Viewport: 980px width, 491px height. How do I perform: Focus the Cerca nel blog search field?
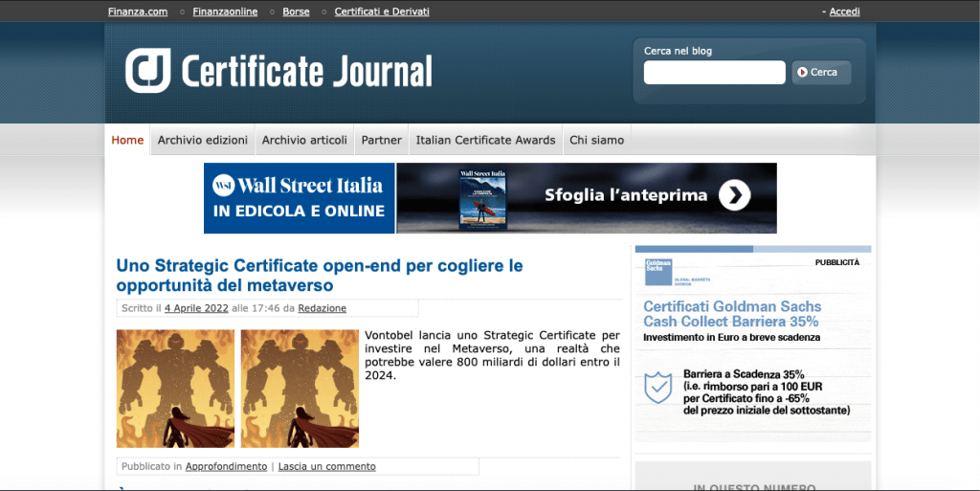[x=714, y=73]
